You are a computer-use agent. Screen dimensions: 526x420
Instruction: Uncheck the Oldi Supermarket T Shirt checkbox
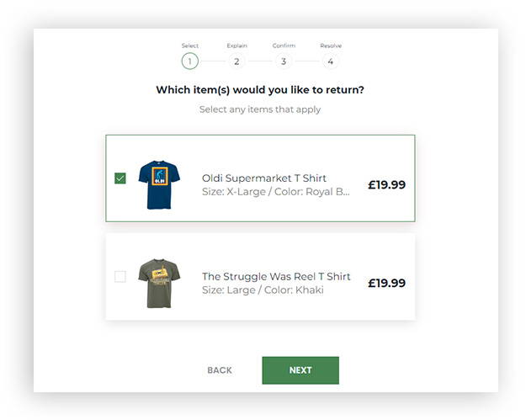(x=120, y=178)
